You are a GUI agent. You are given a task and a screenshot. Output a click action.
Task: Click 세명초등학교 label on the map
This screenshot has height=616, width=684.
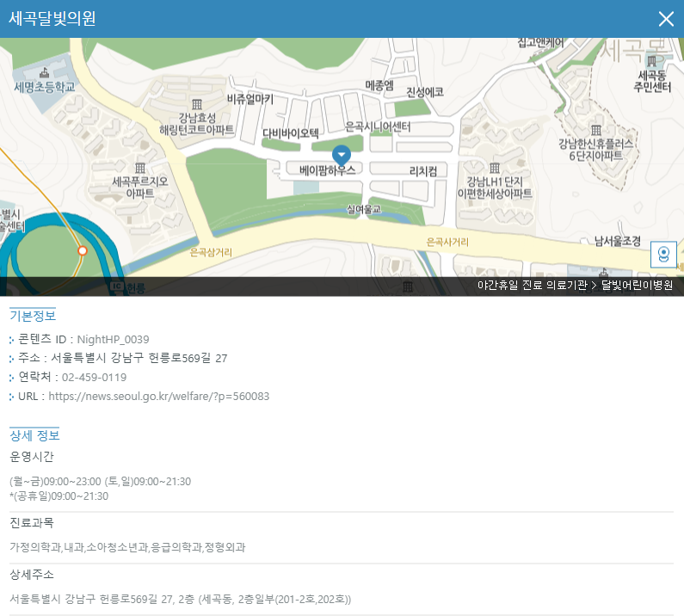[44, 87]
